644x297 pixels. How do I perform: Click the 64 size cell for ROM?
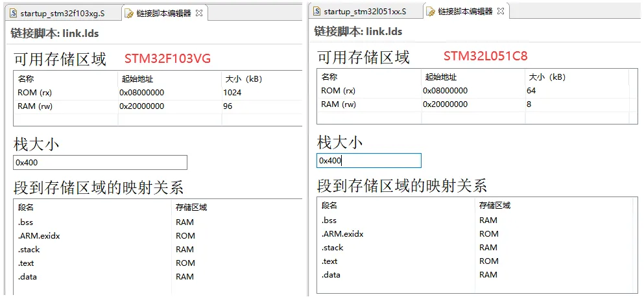[531, 91]
